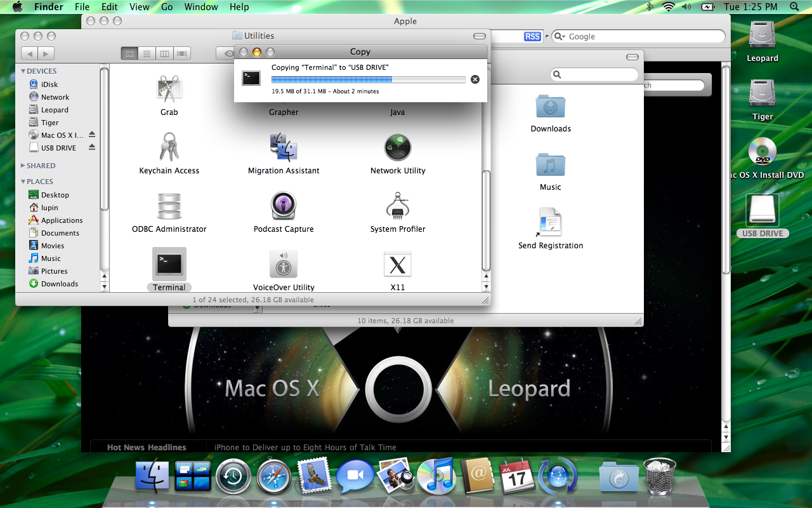Image resolution: width=812 pixels, height=508 pixels.
Task: Launch iTunes from the Dock
Action: (436, 476)
